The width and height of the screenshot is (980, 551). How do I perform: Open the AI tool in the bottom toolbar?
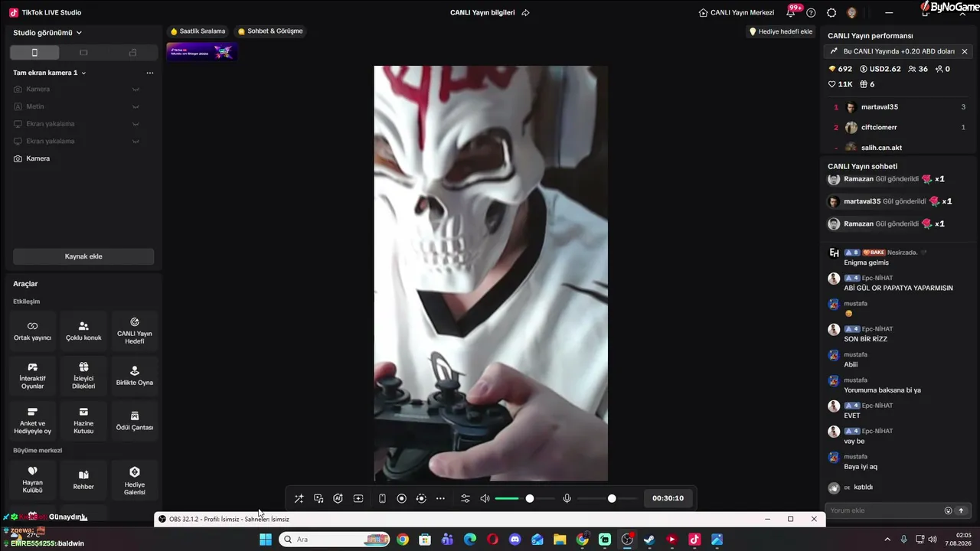338,498
